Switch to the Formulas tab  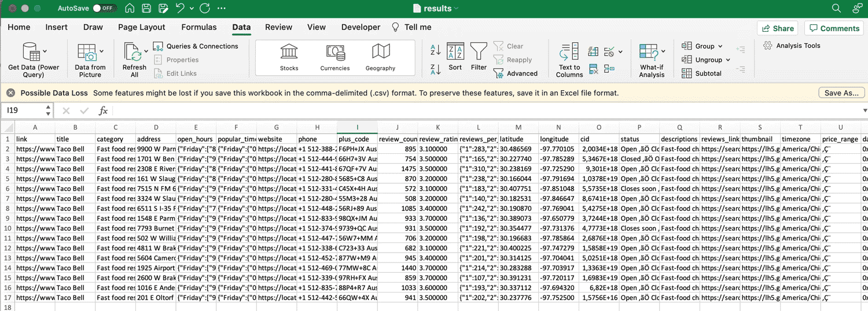coord(199,27)
